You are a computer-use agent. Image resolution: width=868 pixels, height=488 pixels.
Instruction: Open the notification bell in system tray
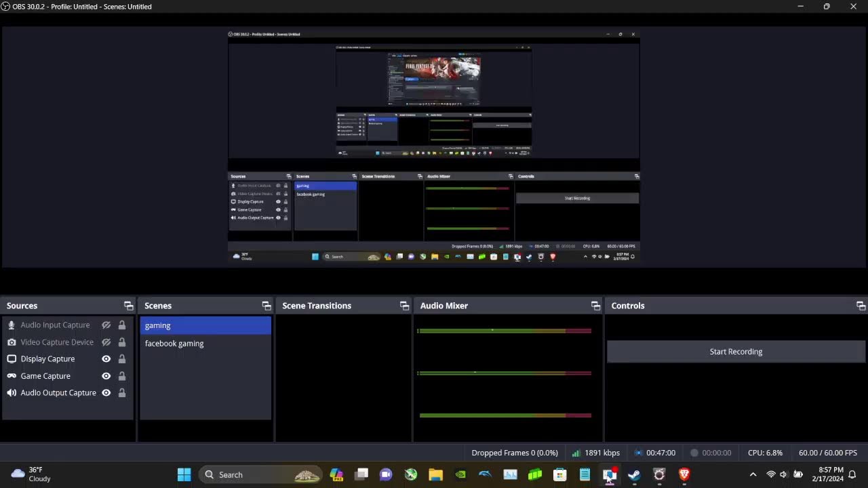852,474
